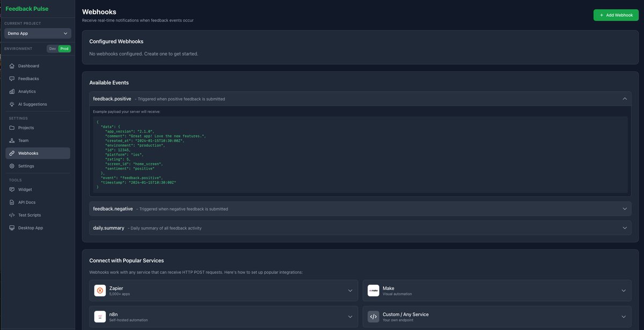The height and width of the screenshot is (330, 644).
Task: Click the Dashboard home icon
Action: [12, 66]
